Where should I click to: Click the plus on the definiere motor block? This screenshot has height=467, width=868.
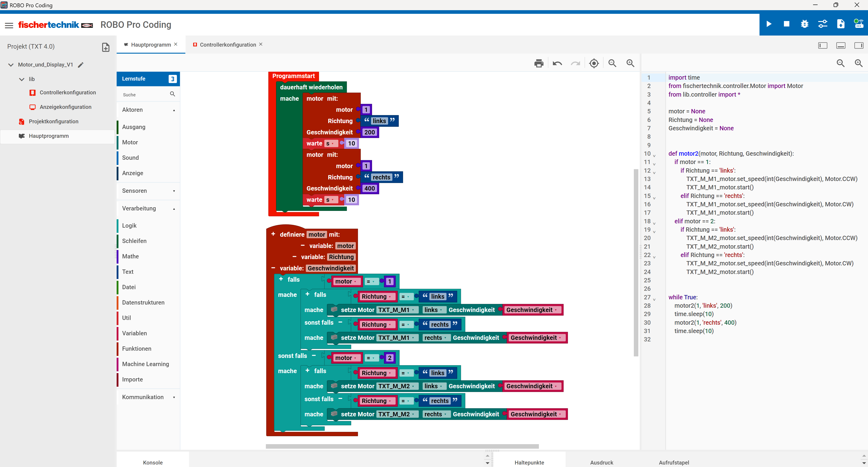point(273,234)
